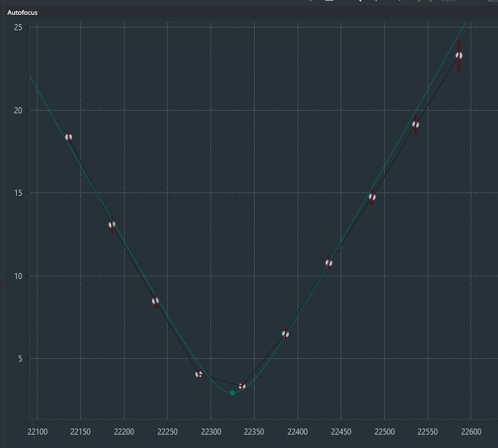This screenshot has height=448, width=498.
Task: Click the x-axis label 22450
Action: click(x=341, y=432)
